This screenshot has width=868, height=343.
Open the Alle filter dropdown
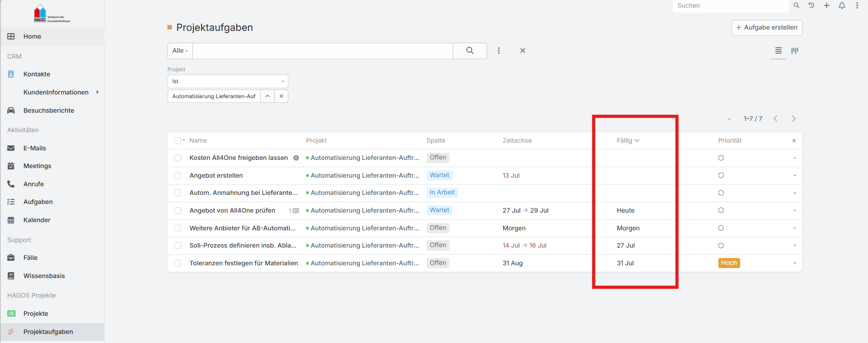pyautogui.click(x=180, y=50)
